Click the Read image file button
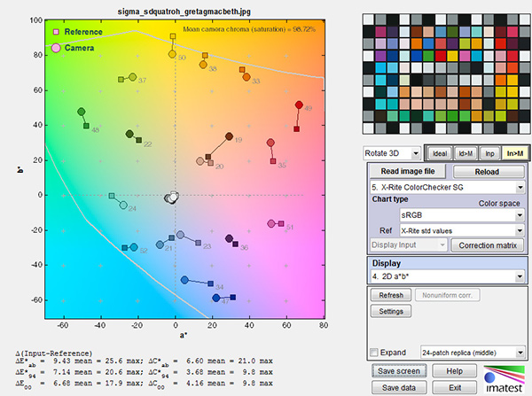 [x=408, y=171]
